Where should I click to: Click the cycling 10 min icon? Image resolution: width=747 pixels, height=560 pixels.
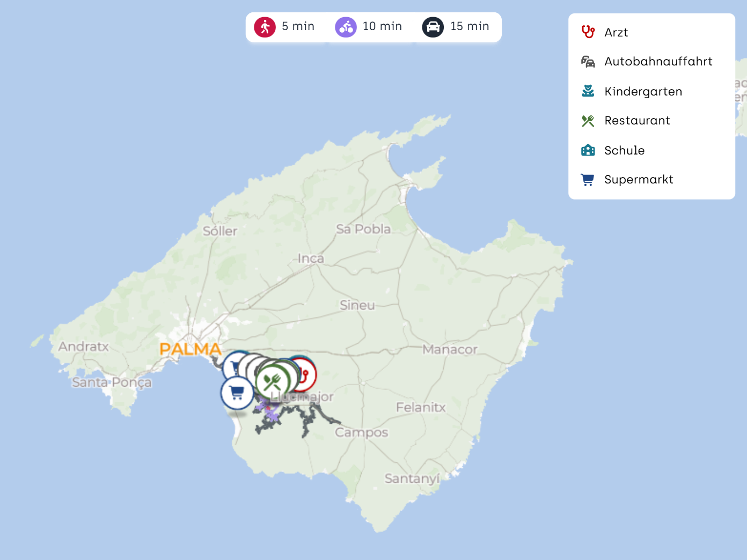click(x=346, y=27)
